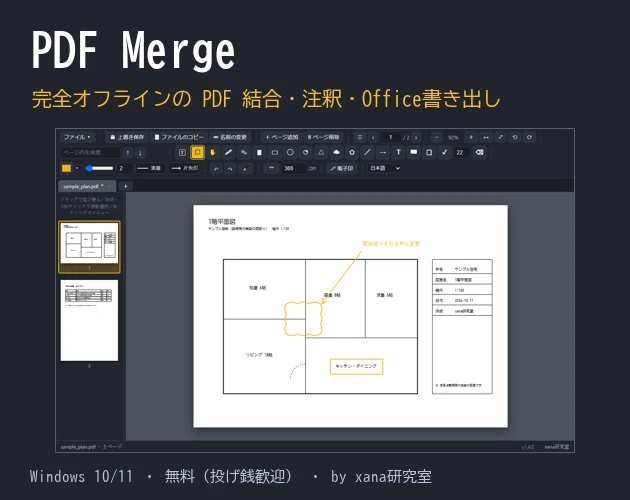Select the cloud shape tool
The height and width of the screenshot is (500, 630).
click(336, 152)
